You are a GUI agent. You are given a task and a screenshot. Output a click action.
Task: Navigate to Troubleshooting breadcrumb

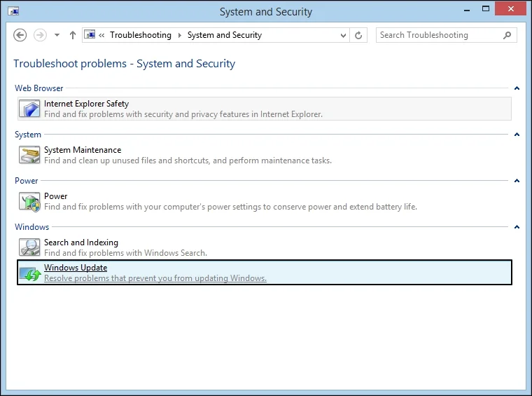141,35
